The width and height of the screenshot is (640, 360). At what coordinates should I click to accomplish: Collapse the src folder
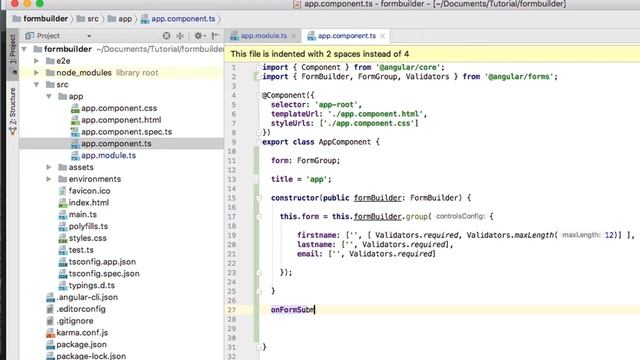[36, 84]
